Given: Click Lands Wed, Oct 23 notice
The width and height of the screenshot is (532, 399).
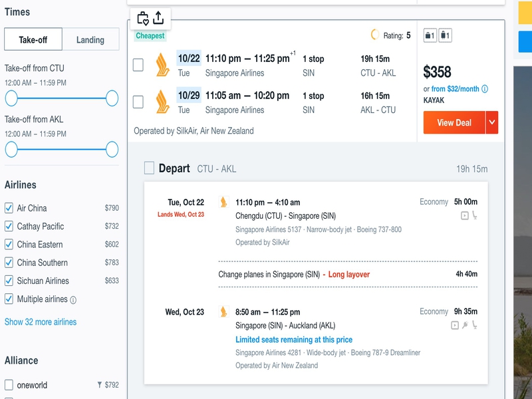Looking at the screenshot, I should tap(181, 214).
